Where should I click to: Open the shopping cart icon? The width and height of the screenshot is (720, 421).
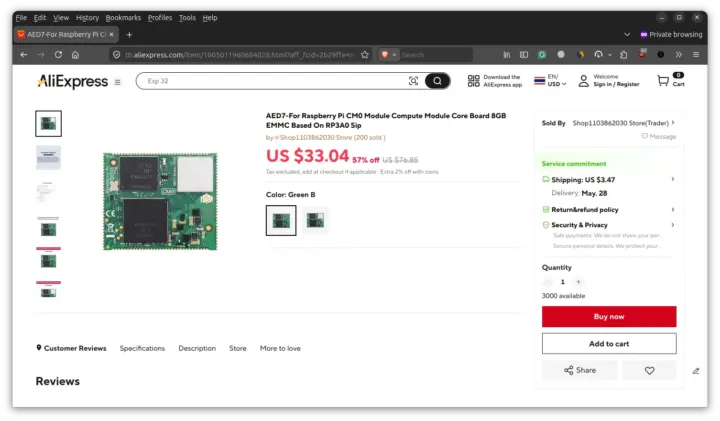(663, 81)
